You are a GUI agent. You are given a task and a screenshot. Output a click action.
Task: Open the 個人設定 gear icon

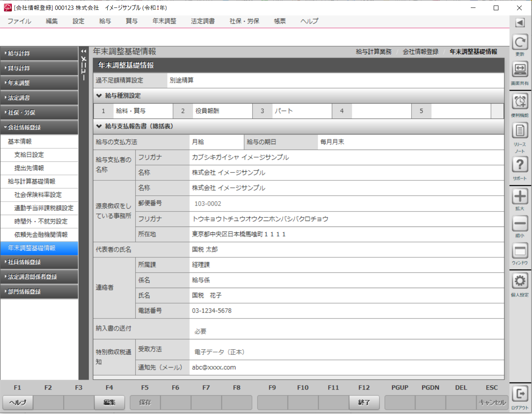(520, 281)
